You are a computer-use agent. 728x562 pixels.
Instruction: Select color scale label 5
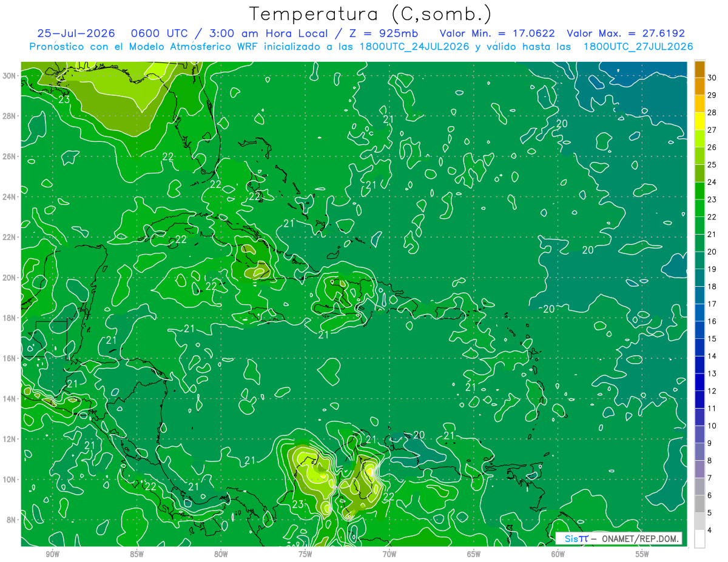click(x=710, y=512)
